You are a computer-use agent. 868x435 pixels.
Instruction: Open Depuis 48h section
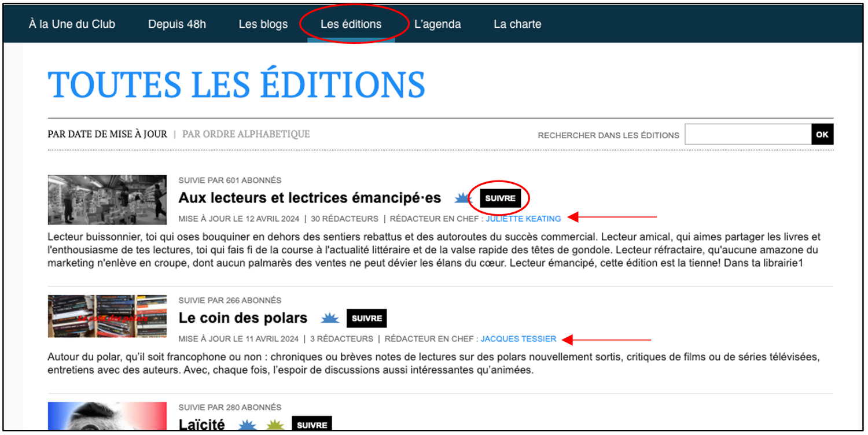click(177, 24)
